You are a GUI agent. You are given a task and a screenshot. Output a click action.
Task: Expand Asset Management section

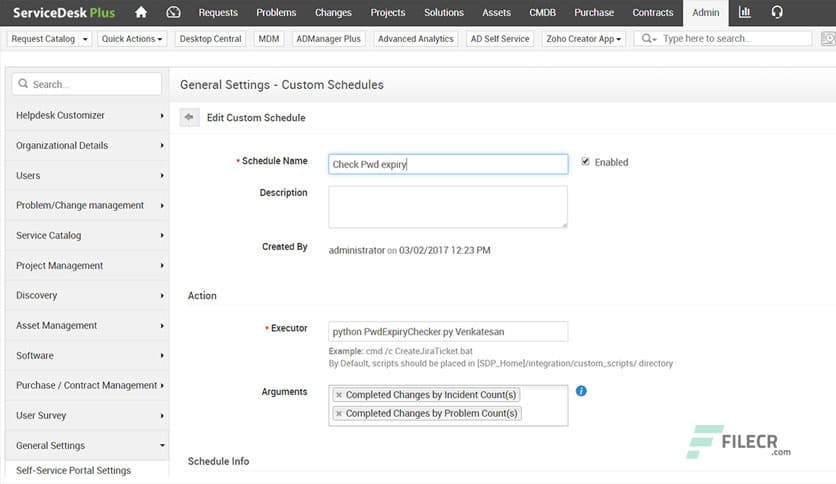pos(87,326)
